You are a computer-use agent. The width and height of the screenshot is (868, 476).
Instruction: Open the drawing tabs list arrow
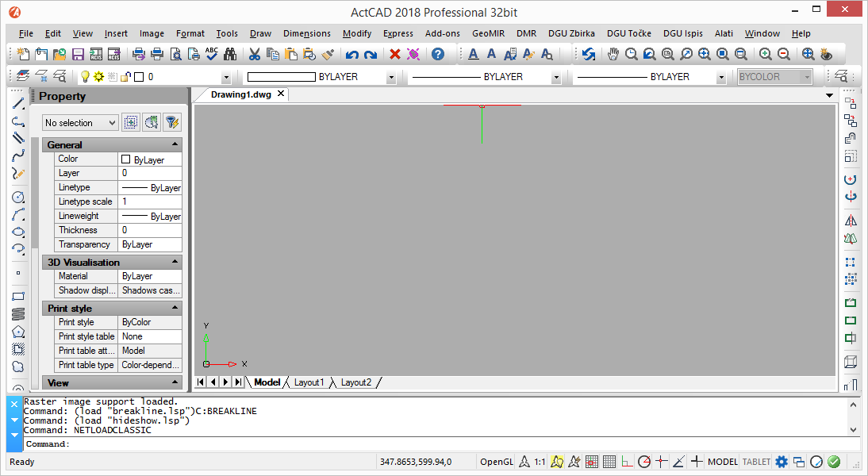pos(829,95)
